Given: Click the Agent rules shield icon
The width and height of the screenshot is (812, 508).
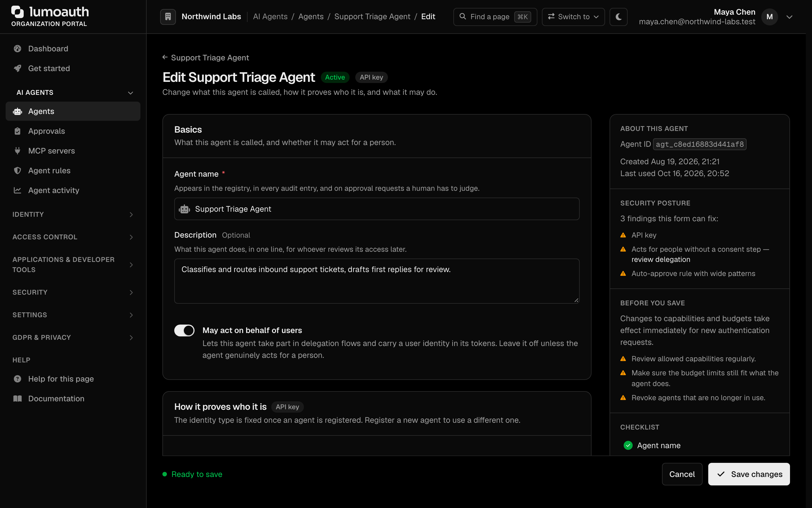Looking at the screenshot, I should point(17,171).
